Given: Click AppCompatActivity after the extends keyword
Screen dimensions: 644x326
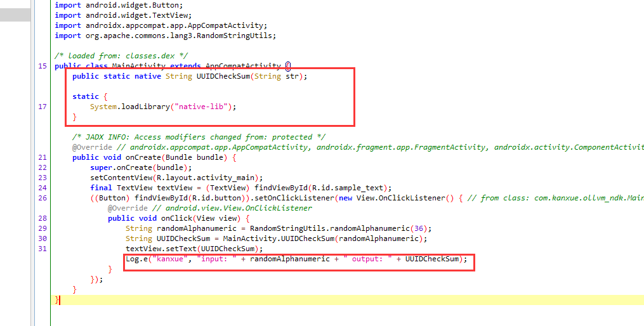Looking at the screenshot, I should (243, 66).
